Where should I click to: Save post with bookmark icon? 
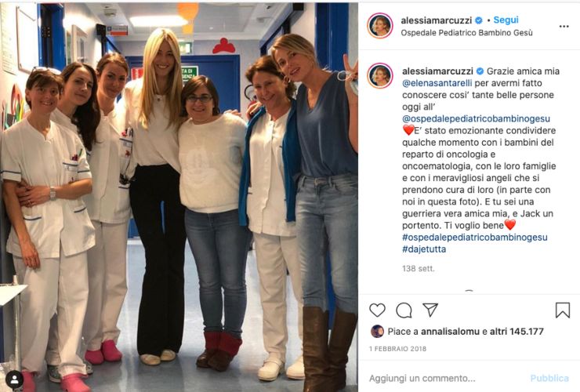point(562,310)
